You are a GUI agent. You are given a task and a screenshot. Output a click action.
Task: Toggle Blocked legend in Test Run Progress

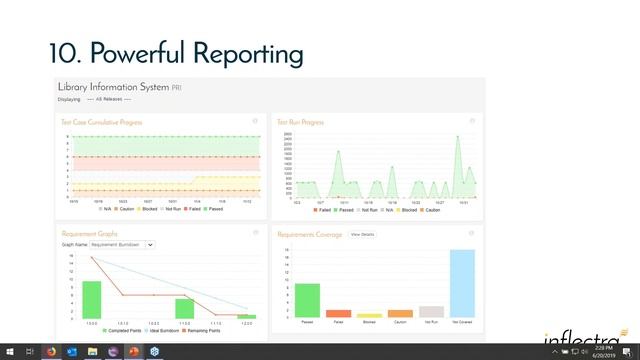coord(407,210)
